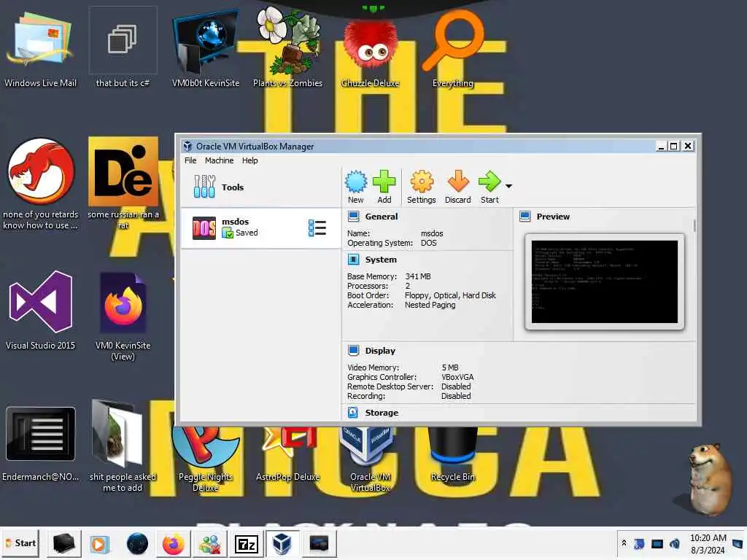Open VM Settings gear icon
747x560 pixels.
pos(421,187)
